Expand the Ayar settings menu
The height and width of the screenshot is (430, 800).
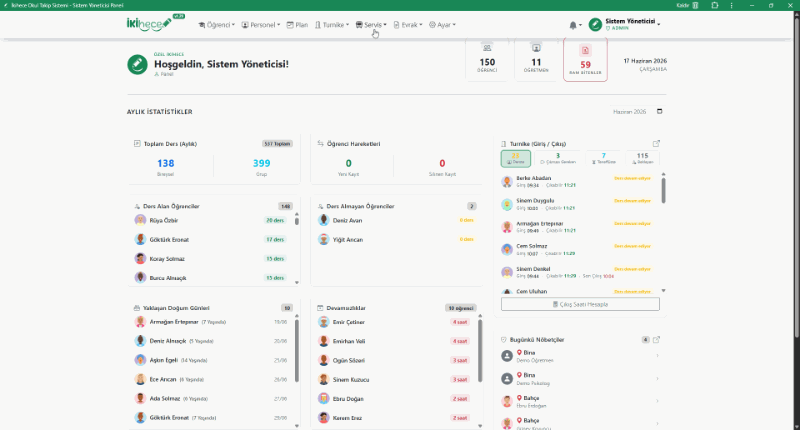[x=442, y=24]
